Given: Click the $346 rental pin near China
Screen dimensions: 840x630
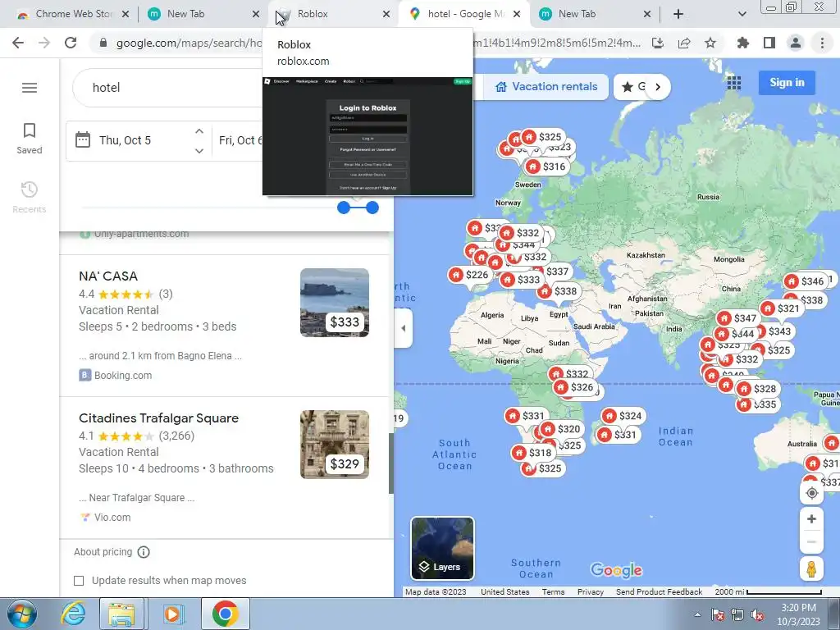Looking at the screenshot, I should 806,281.
